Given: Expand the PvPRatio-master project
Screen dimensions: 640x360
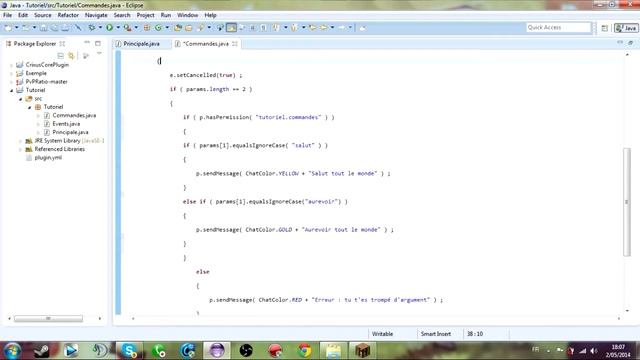Looking at the screenshot, I should click(11, 82).
